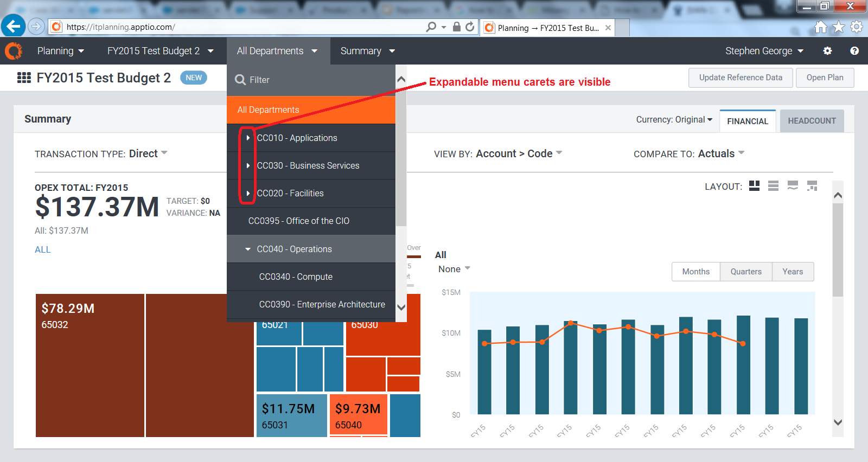
Task: Click the Filter input field
Action: coord(311,80)
